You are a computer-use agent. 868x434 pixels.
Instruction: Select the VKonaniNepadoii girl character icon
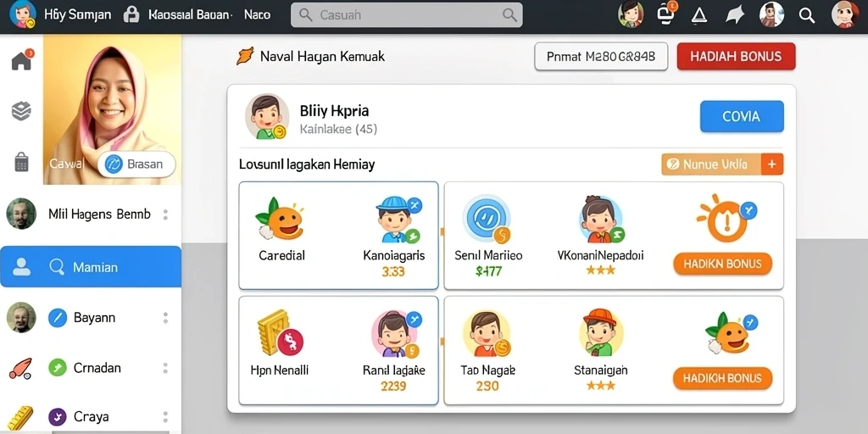pos(601,220)
